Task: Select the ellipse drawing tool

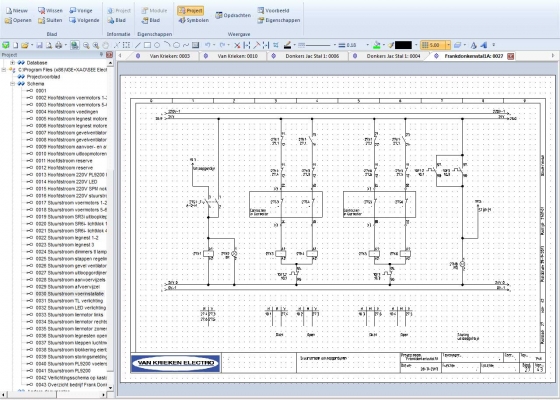Action: 176,45
